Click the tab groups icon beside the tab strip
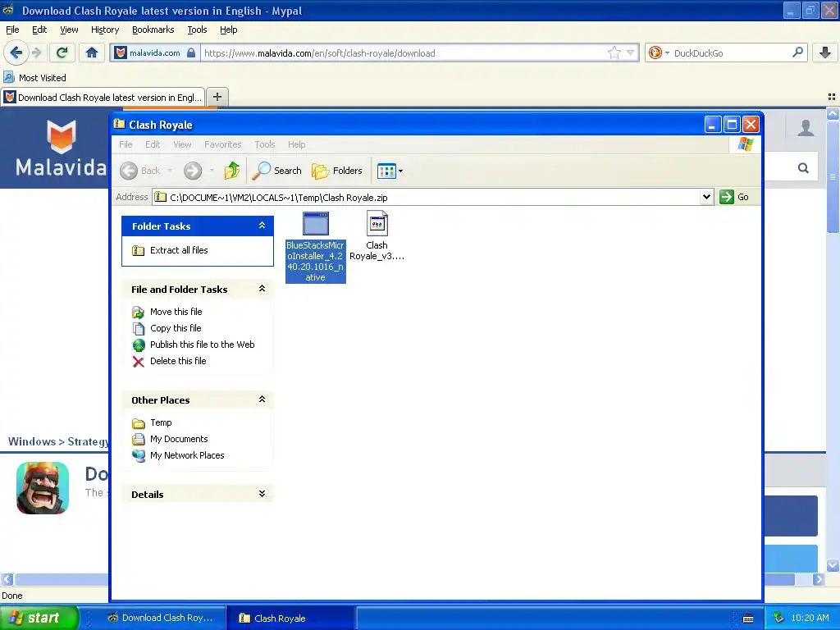The width and height of the screenshot is (840, 630). [832, 97]
